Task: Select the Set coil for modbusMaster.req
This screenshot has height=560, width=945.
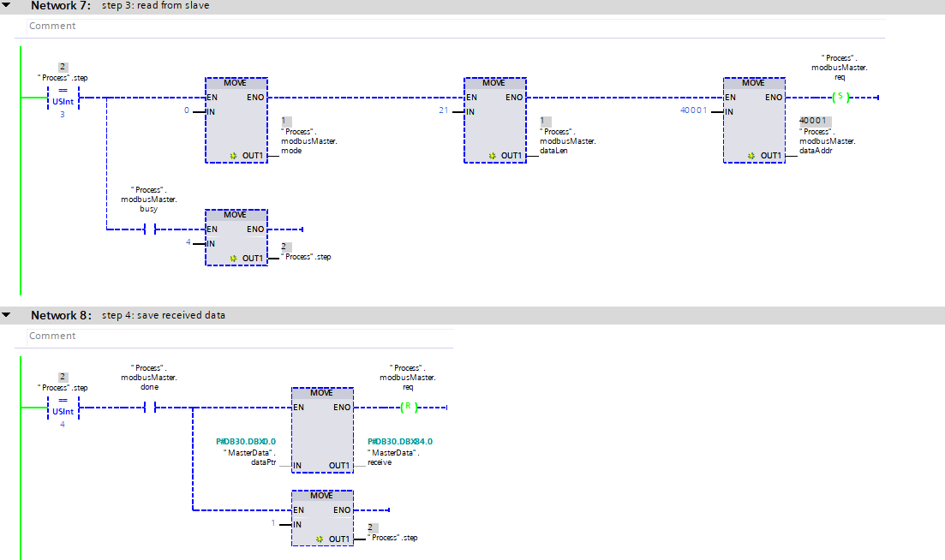Action: coord(840,98)
